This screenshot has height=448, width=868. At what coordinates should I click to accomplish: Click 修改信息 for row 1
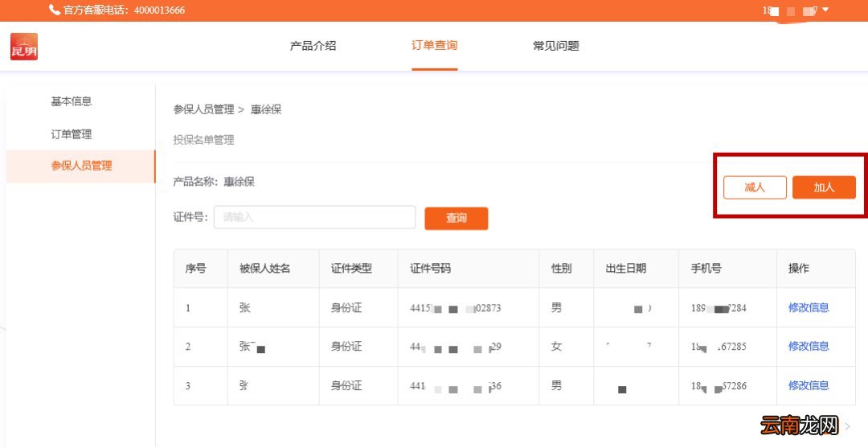[809, 307]
